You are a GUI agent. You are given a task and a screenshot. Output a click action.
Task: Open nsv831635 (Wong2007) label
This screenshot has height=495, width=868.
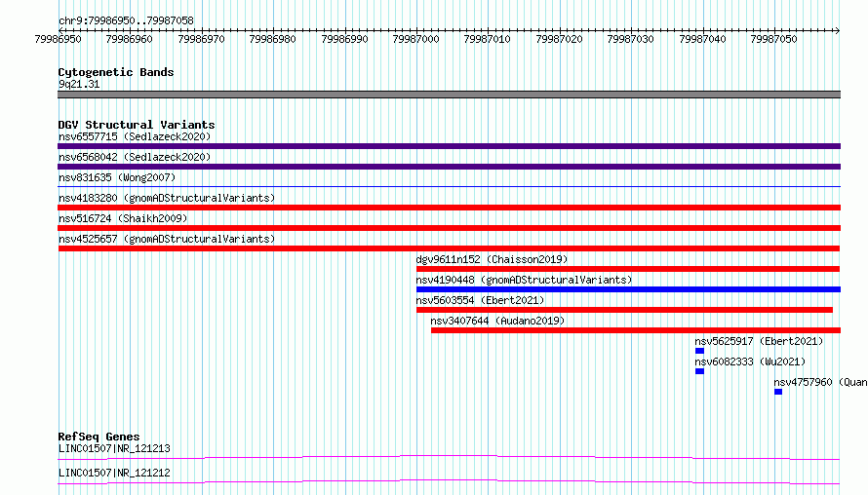(x=117, y=177)
